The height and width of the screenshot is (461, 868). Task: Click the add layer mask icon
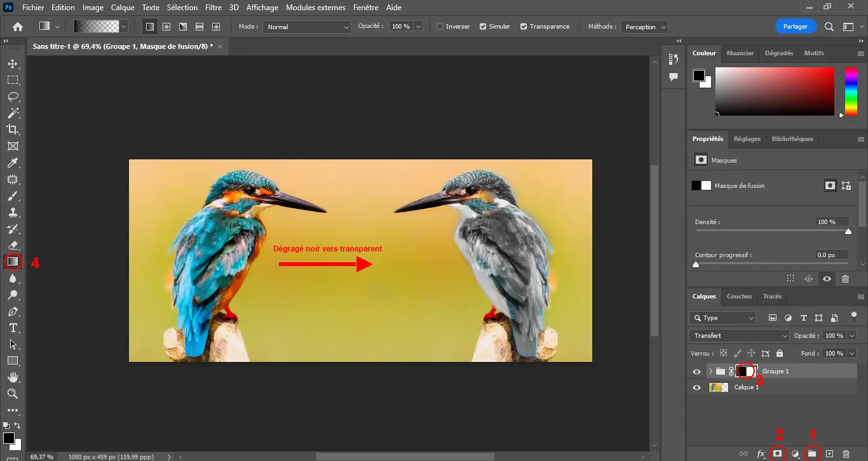coord(776,454)
